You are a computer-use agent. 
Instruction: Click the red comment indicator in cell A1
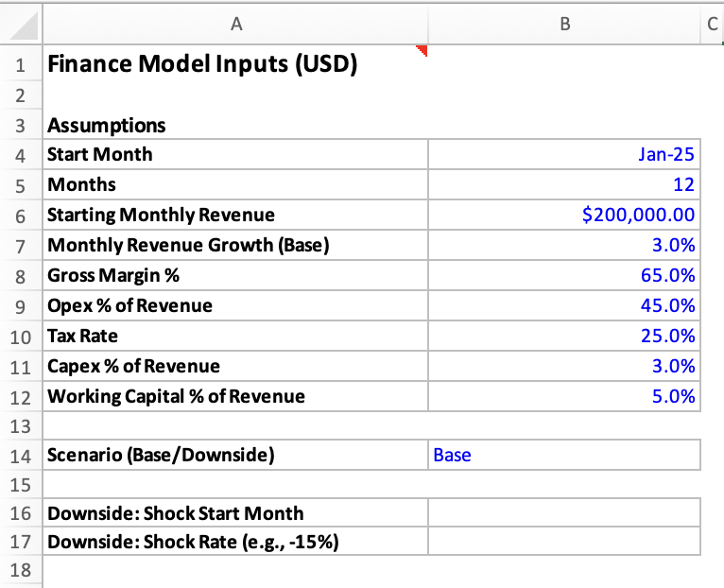point(423,51)
